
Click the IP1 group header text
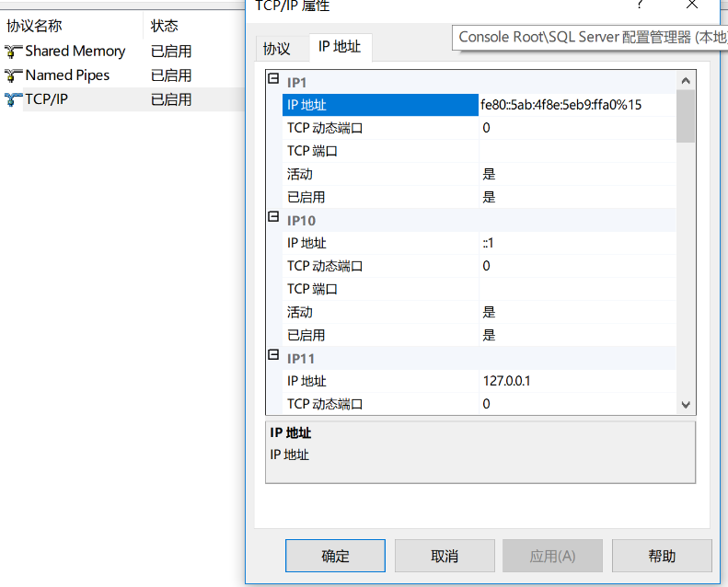pyautogui.click(x=296, y=83)
